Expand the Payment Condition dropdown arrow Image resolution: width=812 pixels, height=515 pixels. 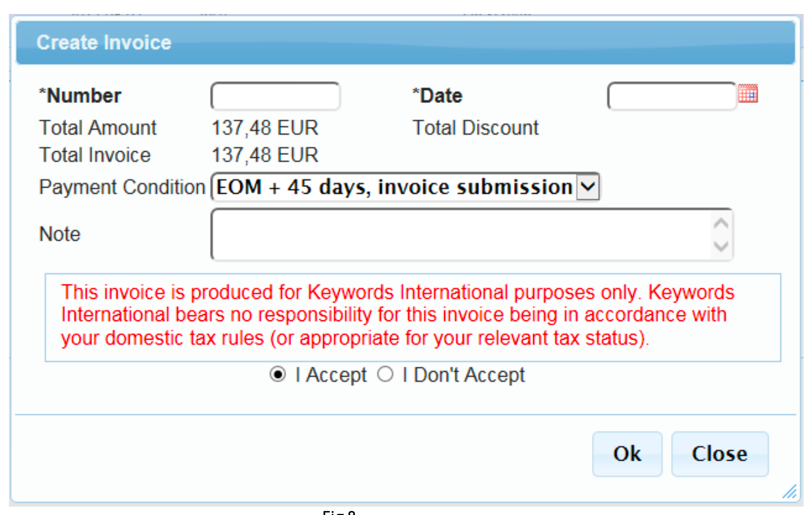point(588,186)
